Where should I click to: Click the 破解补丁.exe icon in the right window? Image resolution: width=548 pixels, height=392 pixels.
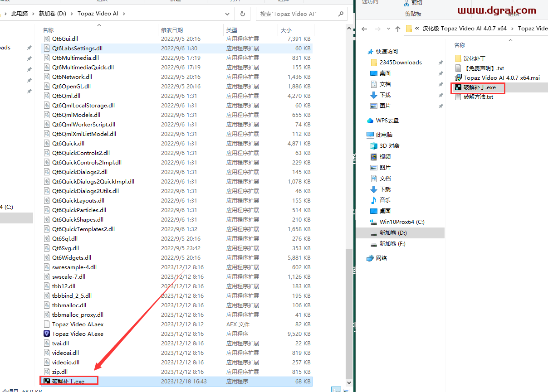point(458,87)
